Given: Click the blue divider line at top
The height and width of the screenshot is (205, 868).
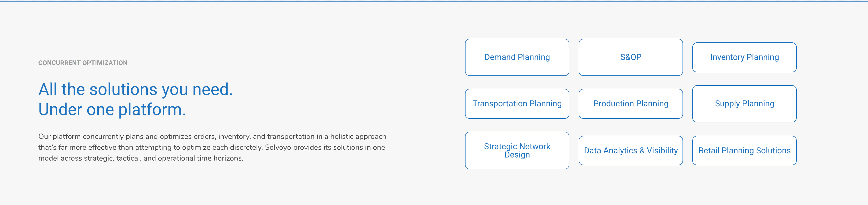Looking at the screenshot, I should (x=434, y=1).
